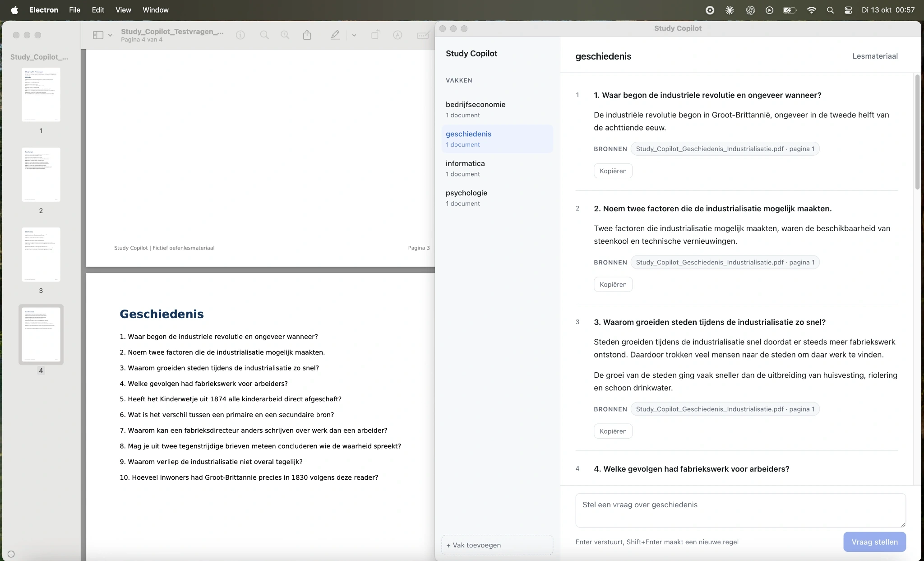This screenshot has width=924, height=561.
Task: Click the Rotate page icon
Action: [375, 35]
